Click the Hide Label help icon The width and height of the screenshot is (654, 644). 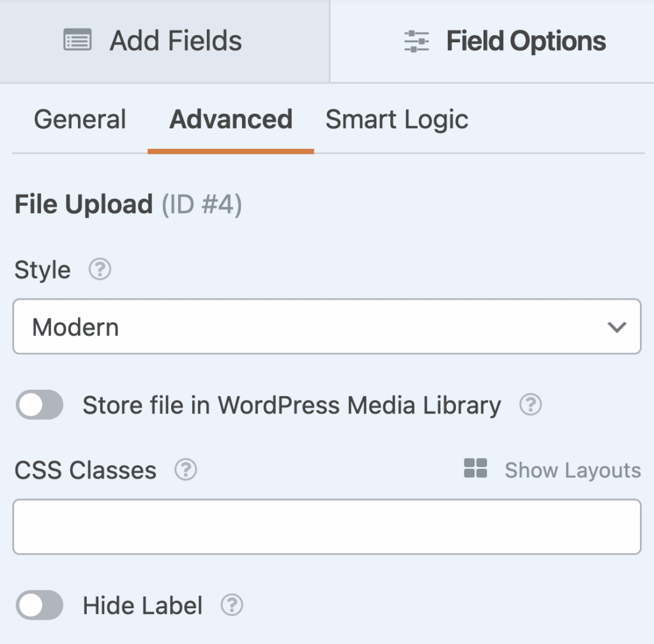232,604
